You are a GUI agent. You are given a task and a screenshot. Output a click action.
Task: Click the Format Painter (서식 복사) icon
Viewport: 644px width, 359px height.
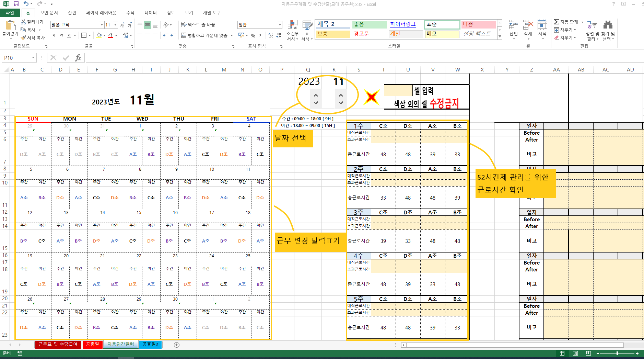pyautogui.click(x=24, y=38)
